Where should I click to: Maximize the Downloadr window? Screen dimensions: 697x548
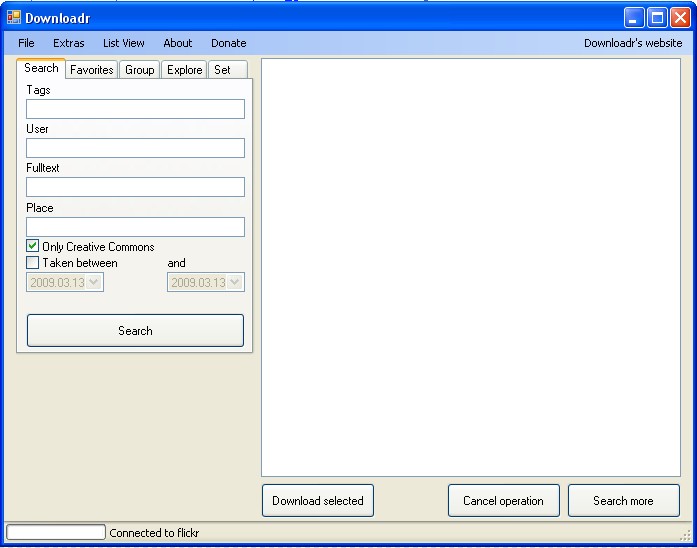(657, 18)
